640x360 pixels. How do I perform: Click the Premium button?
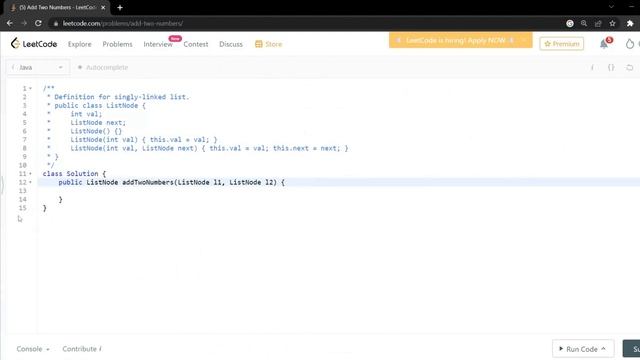click(x=562, y=44)
